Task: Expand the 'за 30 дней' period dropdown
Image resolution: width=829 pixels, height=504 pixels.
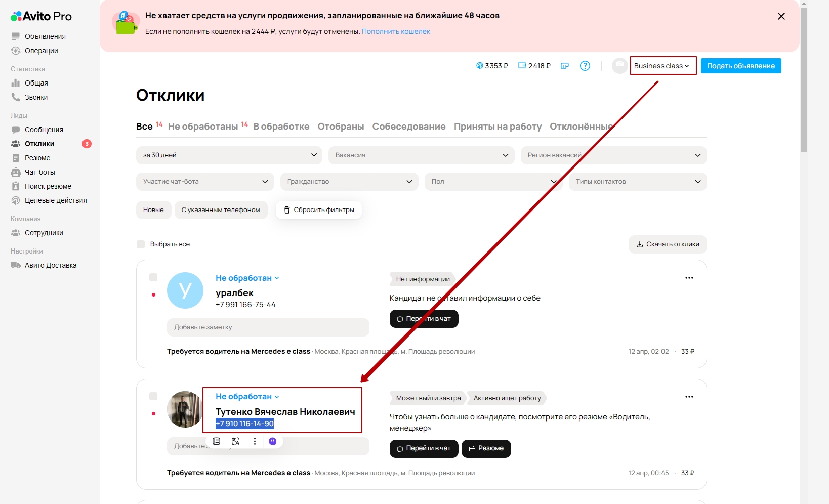Action: coord(229,155)
